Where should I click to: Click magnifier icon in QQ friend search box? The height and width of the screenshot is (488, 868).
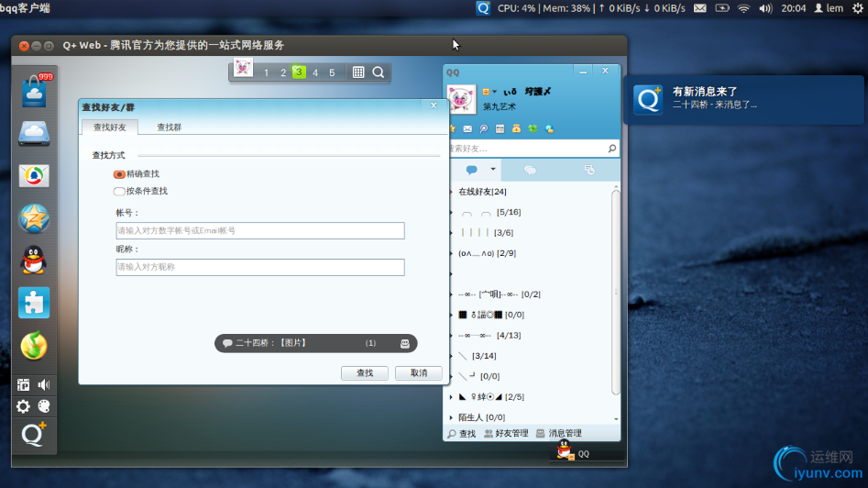click(611, 149)
